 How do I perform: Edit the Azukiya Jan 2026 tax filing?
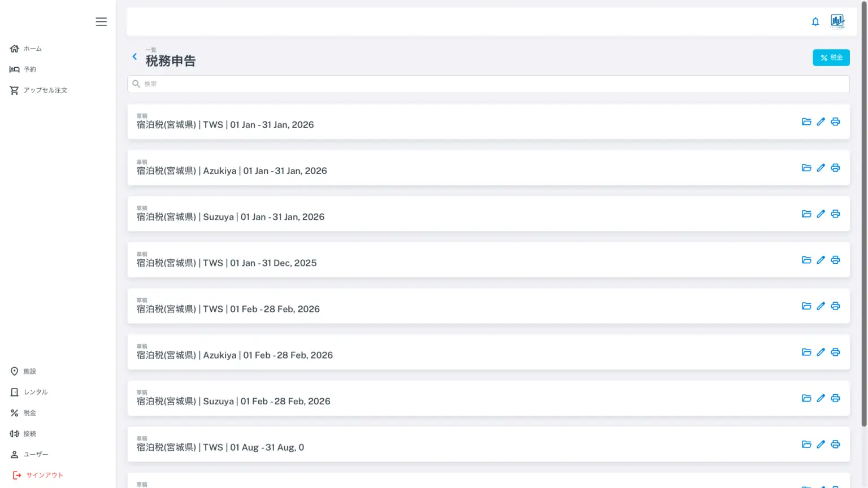(x=821, y=168)
